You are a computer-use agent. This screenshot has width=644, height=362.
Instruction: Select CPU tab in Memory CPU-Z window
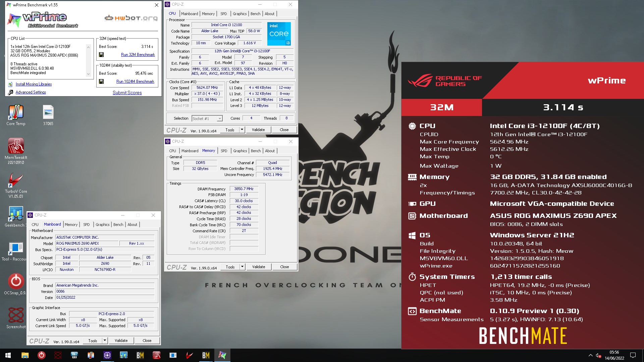pyautogui.click(x=172, y=151)
